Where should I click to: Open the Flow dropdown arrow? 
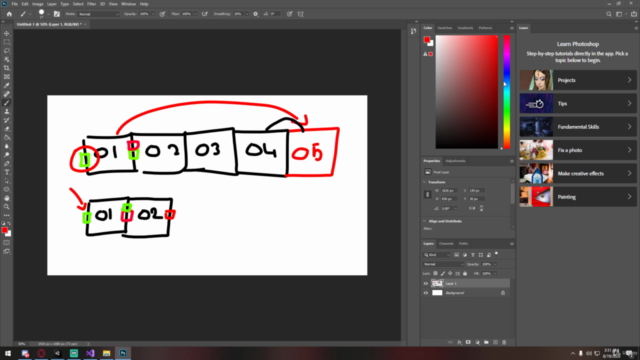195,14
